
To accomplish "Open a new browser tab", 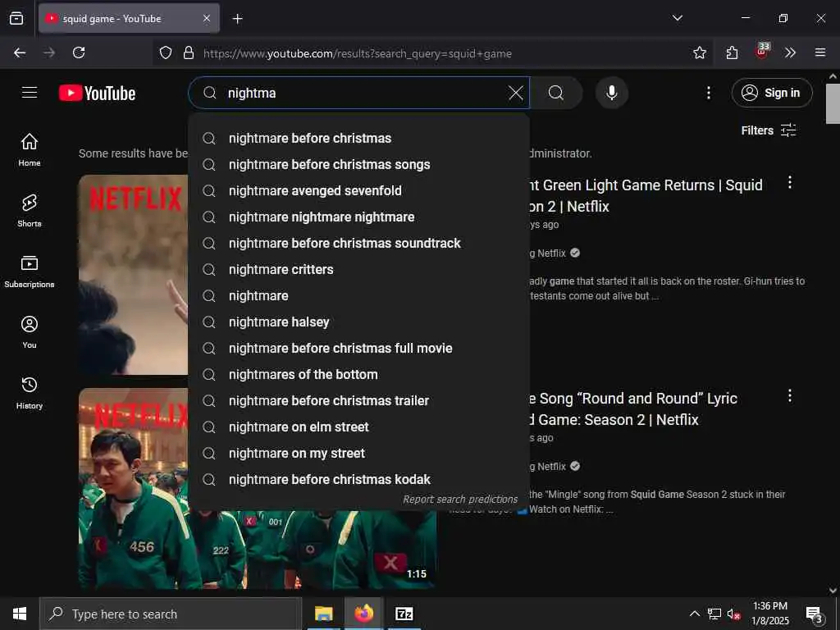I will point(237,19).
